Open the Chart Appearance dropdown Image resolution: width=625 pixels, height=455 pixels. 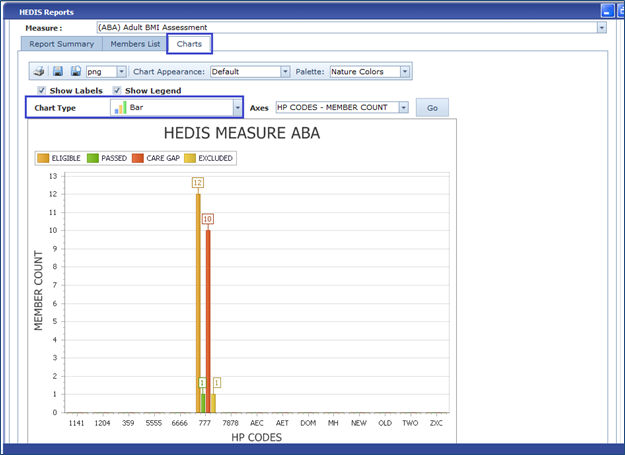[x=284, y=72]
